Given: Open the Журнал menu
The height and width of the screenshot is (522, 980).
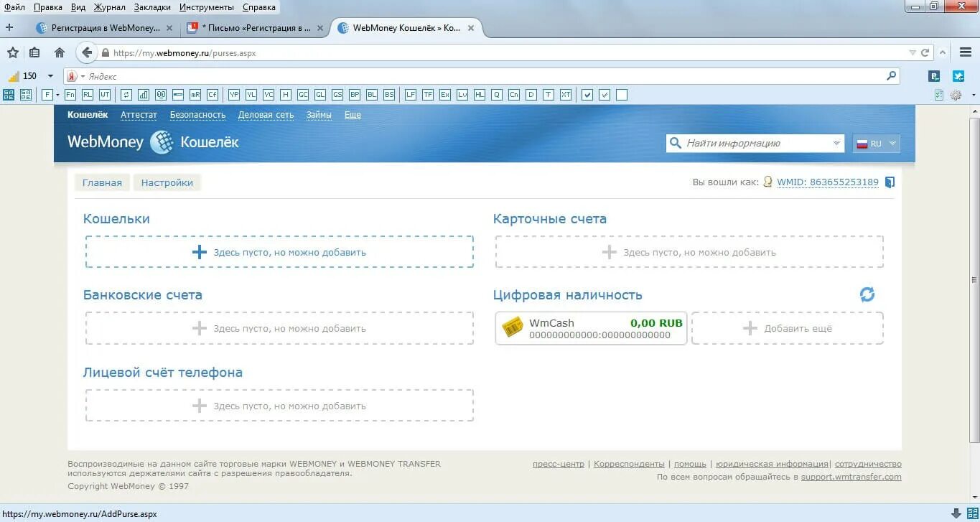Looking at the screenshot, I should click(x=109, y=7).
